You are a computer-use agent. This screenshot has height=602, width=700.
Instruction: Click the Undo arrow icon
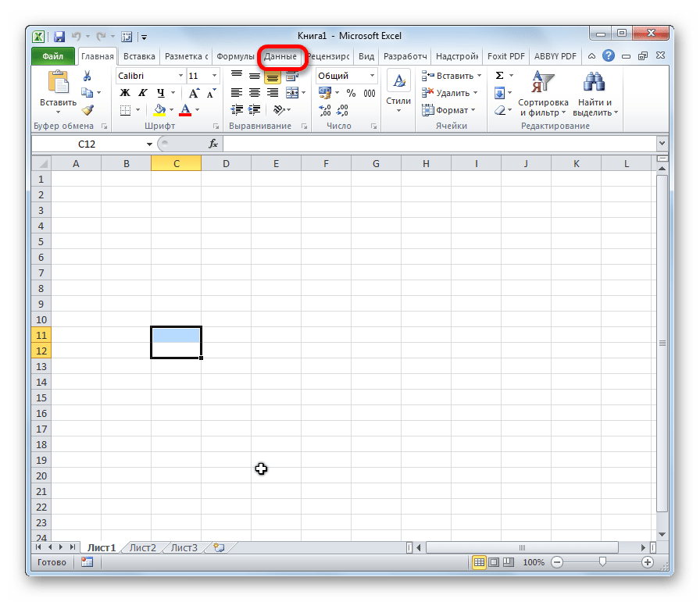tap(77, 37)
